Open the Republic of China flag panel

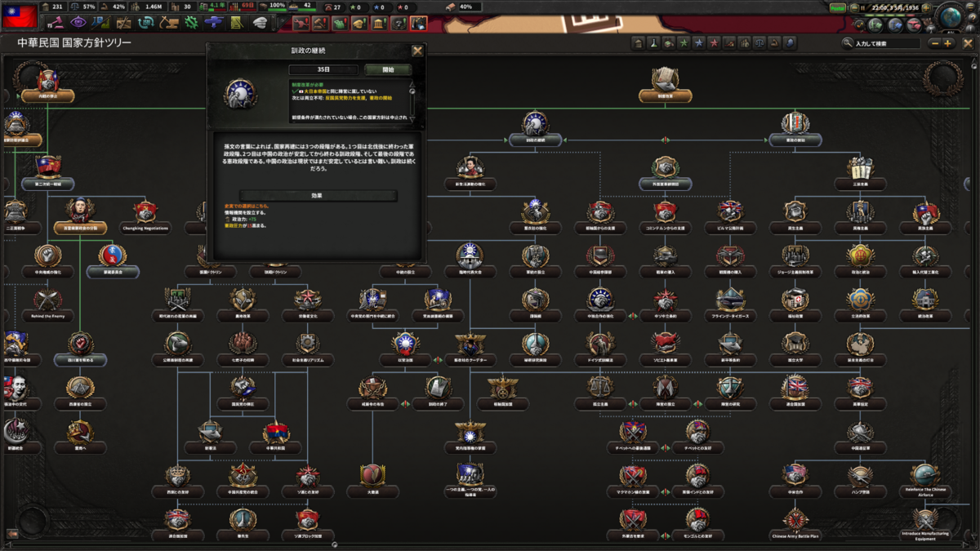pos(20,16)
